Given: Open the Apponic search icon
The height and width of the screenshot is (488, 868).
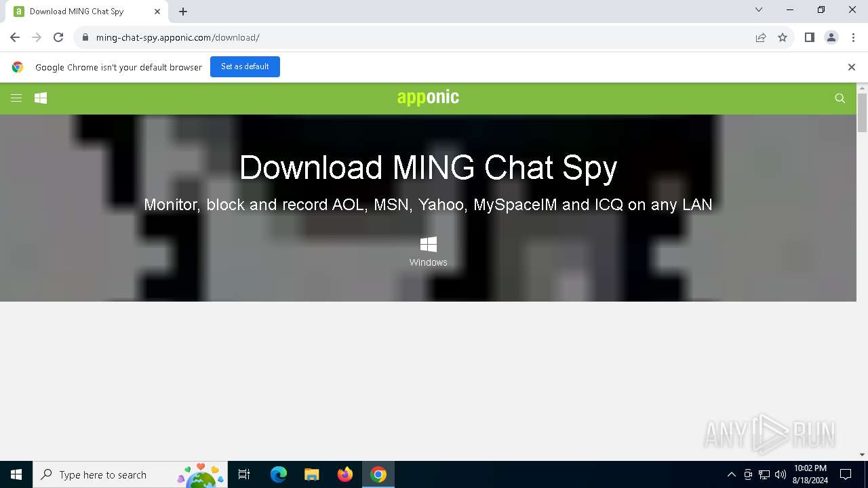Looking at the screenshot, I should [840, 98].
